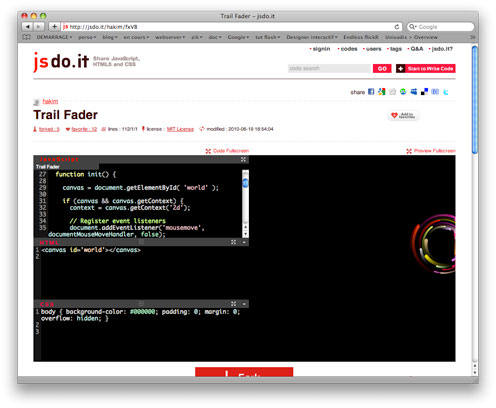Open the signin menu link
Image resolution: width=496 pixels, height=408 pixels.
coord(321,49)
